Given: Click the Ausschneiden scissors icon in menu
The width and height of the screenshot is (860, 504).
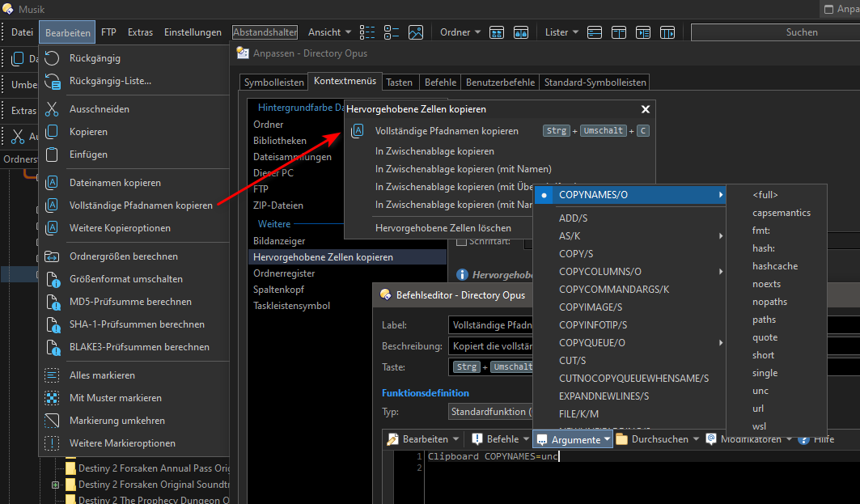Looking at the screenshot, I should click(52, 109).
